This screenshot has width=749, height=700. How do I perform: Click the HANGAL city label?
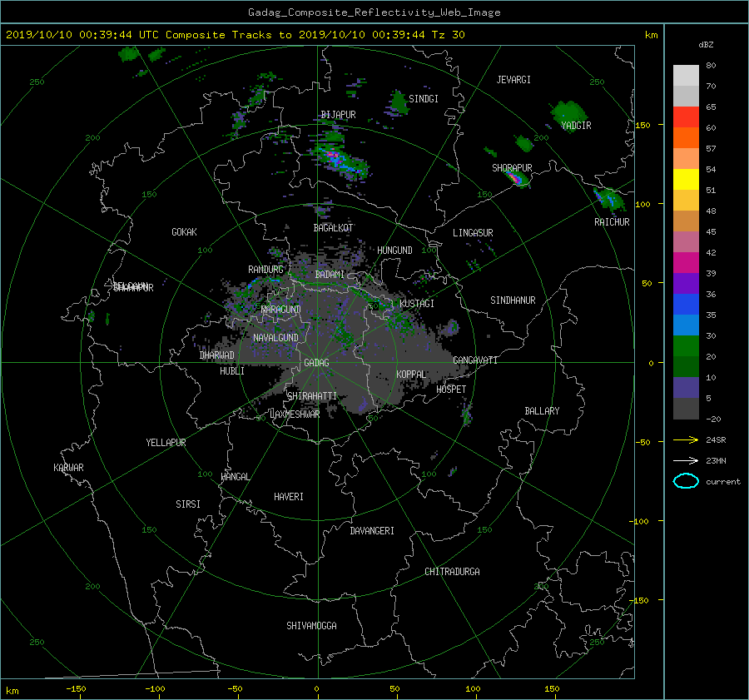click(236, 477)
